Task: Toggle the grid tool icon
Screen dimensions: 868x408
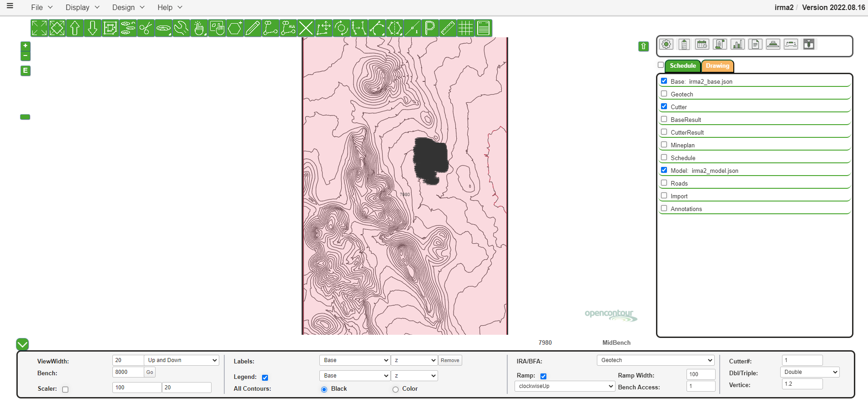Action: (x=465, y=28)
